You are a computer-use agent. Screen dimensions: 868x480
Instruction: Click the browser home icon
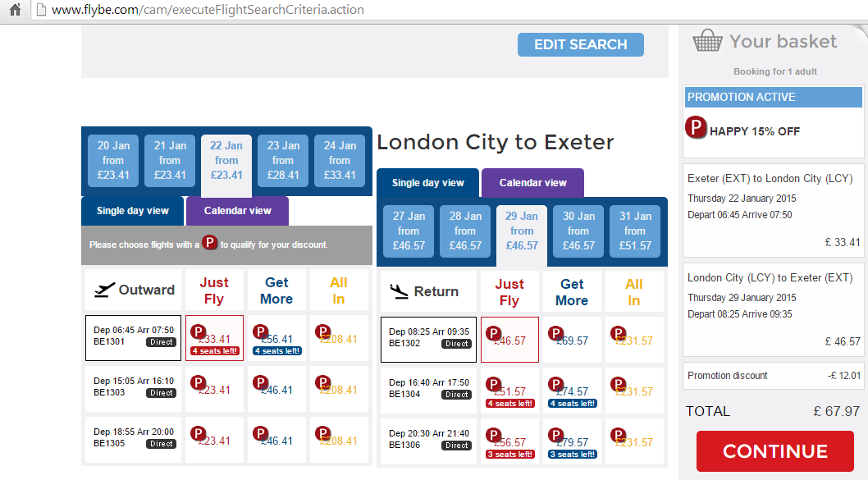click(x=15, y=9)
